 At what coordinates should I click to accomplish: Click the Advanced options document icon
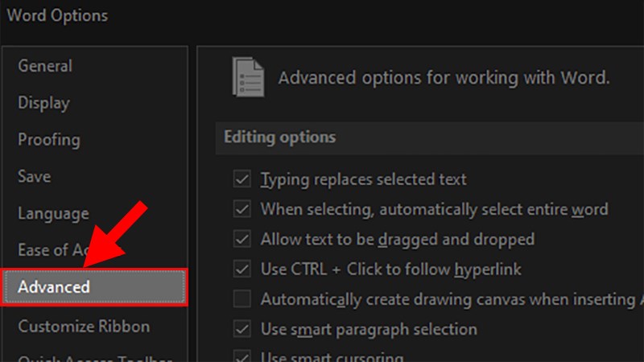click(x=247, y=77)
